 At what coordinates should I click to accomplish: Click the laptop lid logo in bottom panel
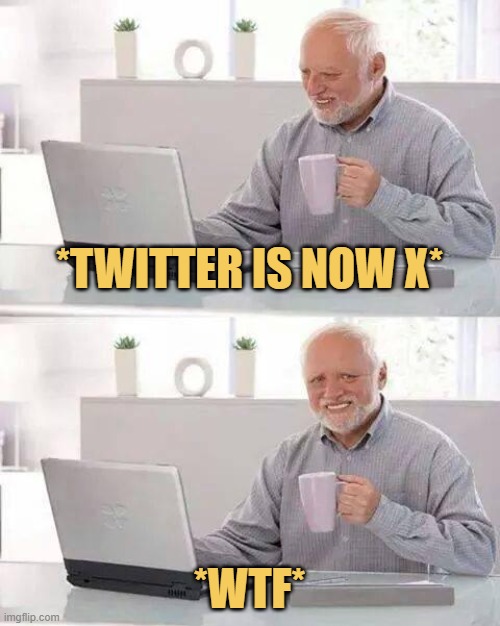[115, 516]
